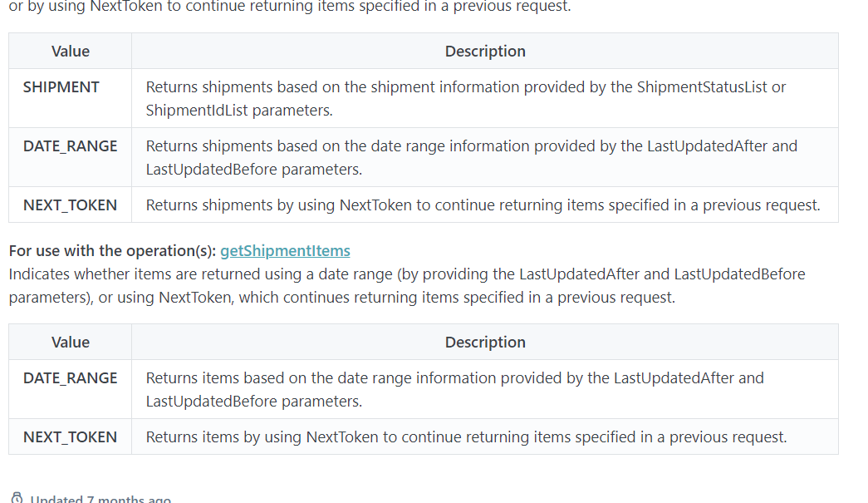Select NEXT_TOKEN value in the shipments table
The height and width of the screenshot is (503, 868).
click(x=70, y=205)
